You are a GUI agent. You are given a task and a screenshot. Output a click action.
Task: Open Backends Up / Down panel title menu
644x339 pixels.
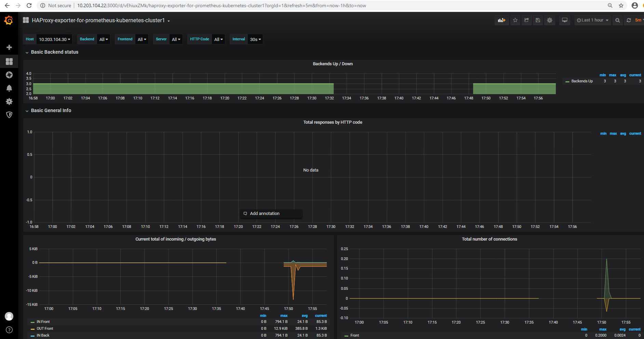(x=333, y=64)
